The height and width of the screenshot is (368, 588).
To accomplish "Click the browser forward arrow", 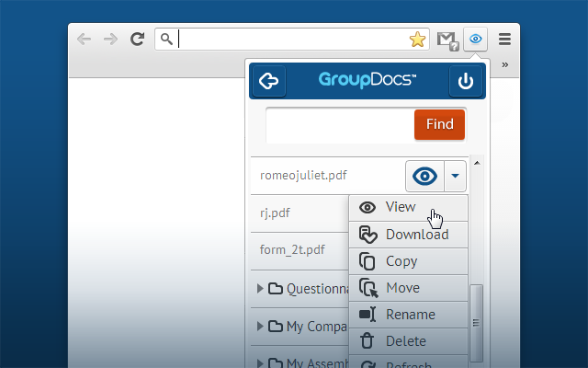I will tap(110, 39).
